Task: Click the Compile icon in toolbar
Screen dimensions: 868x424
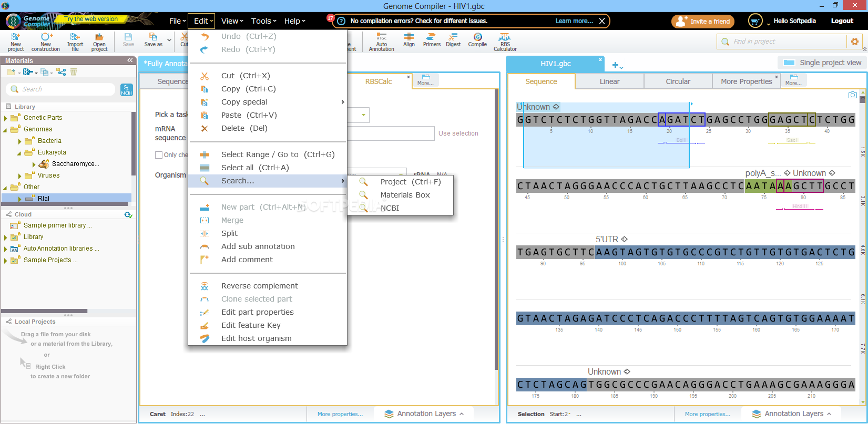Action: (x=477, y=40)
